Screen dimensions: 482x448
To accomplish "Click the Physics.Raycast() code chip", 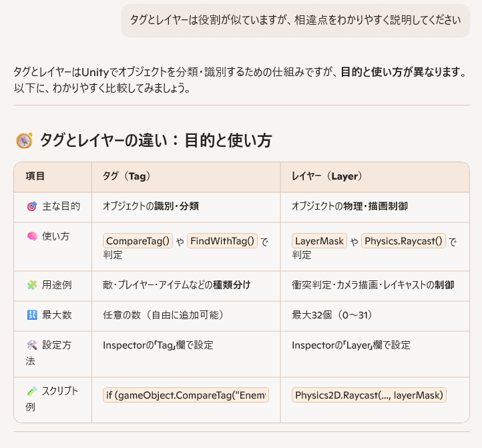I will point(403,241).
